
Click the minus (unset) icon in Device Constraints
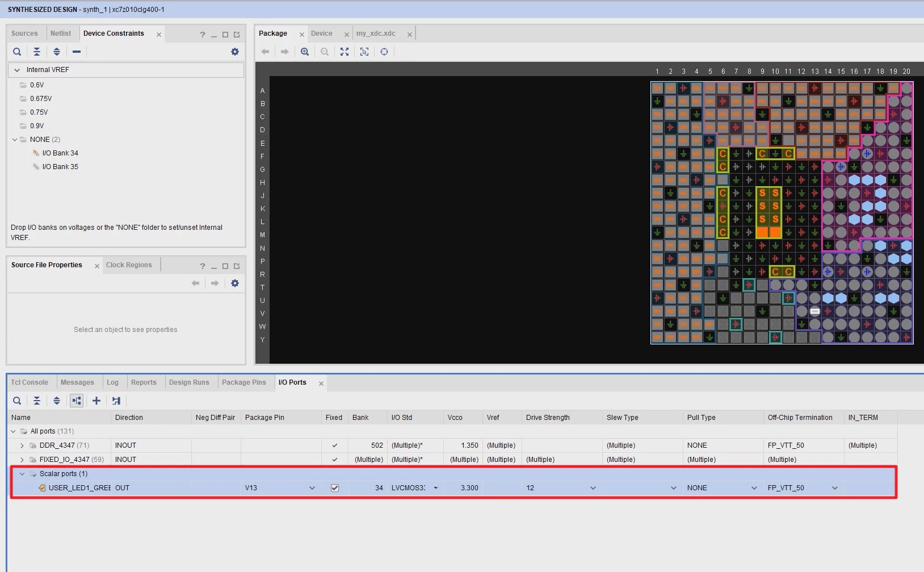coord(77,52)
